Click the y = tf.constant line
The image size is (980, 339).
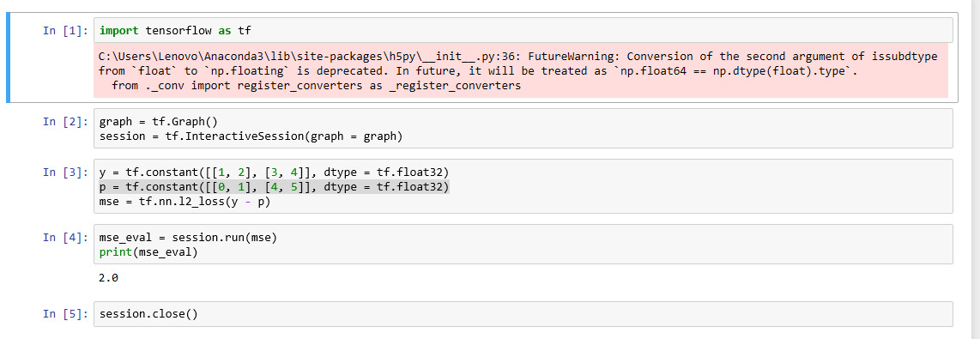(x=274, y=172)
